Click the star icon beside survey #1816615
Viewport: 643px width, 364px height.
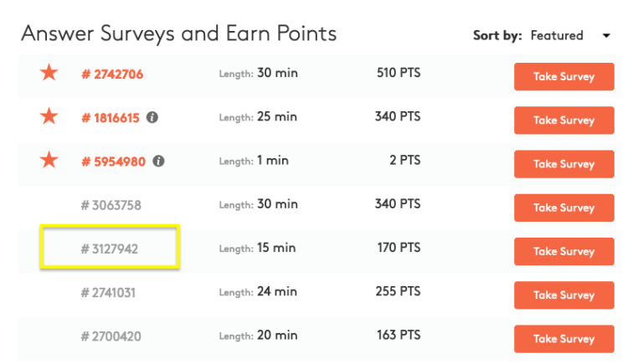coord(49,116)
